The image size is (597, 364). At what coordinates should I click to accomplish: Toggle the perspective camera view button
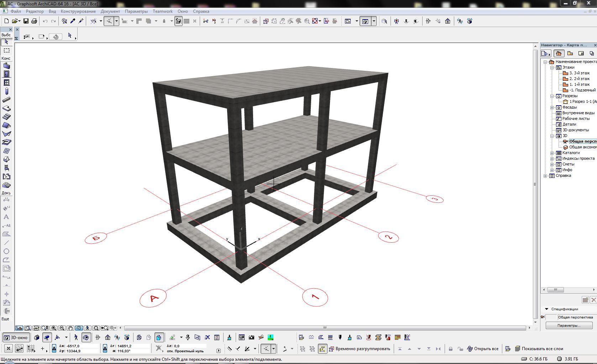[x=47, y=337]
